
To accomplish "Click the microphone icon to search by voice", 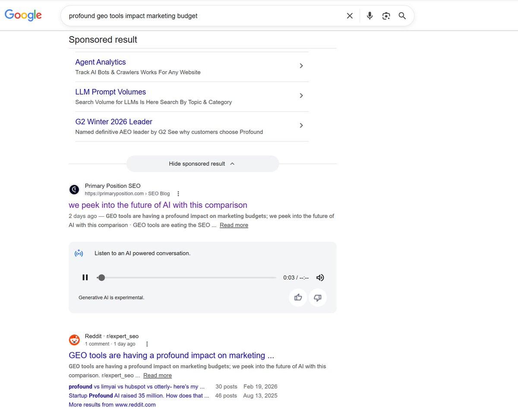I will (x=370, y=16).
